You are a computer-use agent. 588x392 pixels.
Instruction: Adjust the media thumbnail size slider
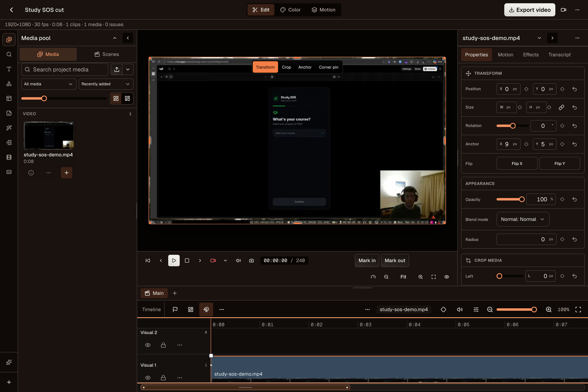tap(64, 99)
